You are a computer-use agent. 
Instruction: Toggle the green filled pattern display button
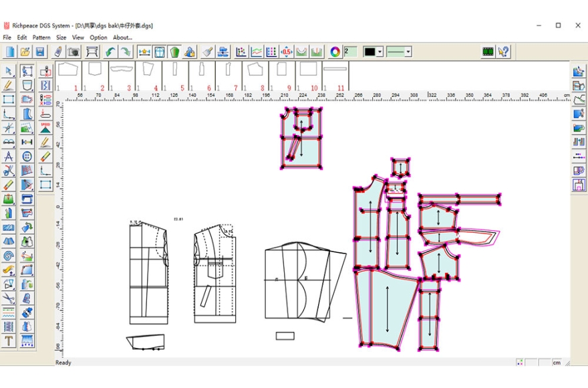pos(175,52)
